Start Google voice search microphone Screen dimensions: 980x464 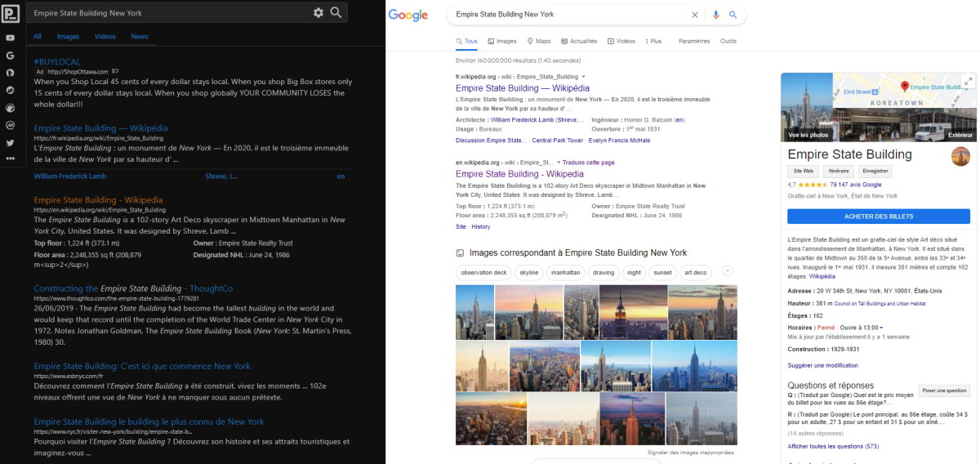716,15
